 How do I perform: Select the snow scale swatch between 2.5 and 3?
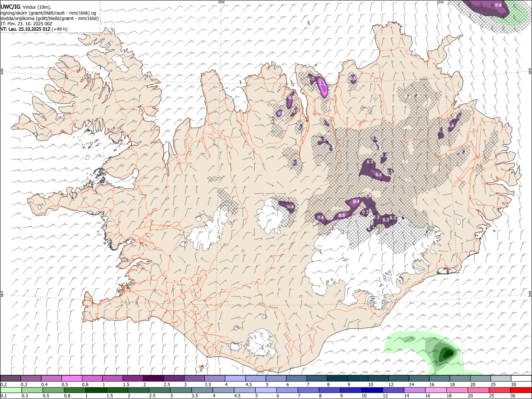click(x=174, y=378)
